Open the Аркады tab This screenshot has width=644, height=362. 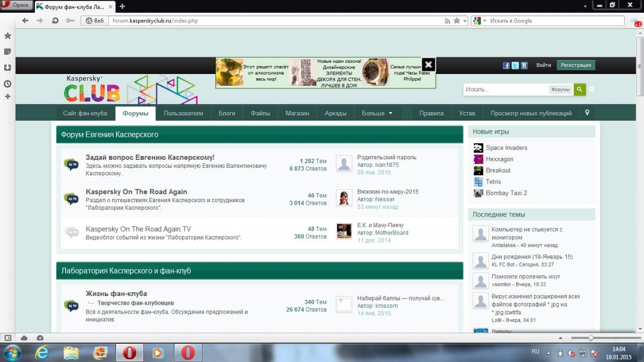(335, 113)
